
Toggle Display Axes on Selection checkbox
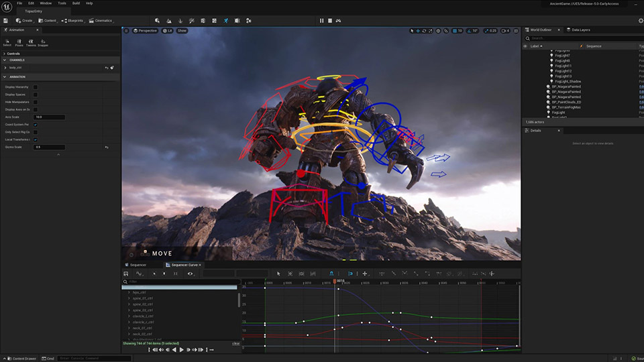(36, 109)
